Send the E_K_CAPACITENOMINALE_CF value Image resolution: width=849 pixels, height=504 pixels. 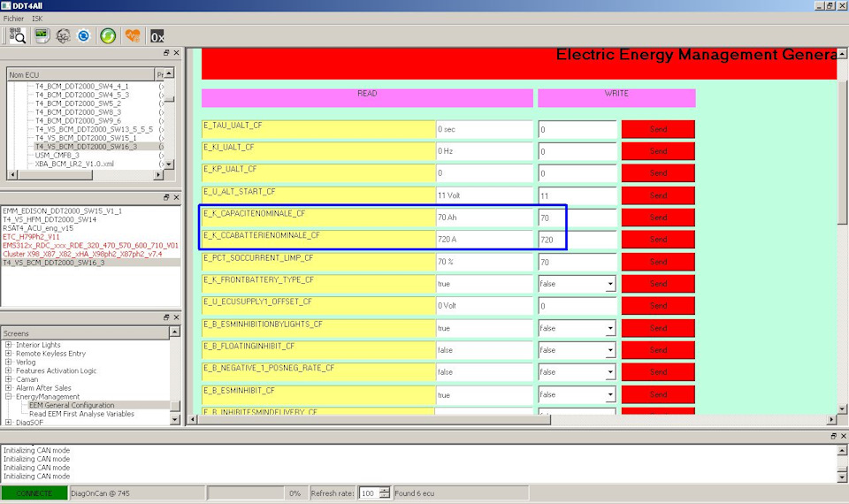(x=658, y=218)
